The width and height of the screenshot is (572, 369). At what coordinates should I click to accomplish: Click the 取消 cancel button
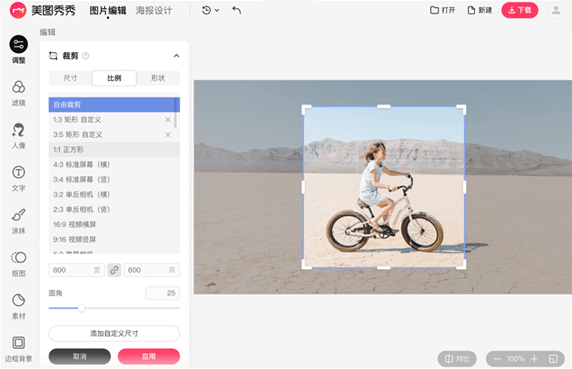click(x=80, y=357)
